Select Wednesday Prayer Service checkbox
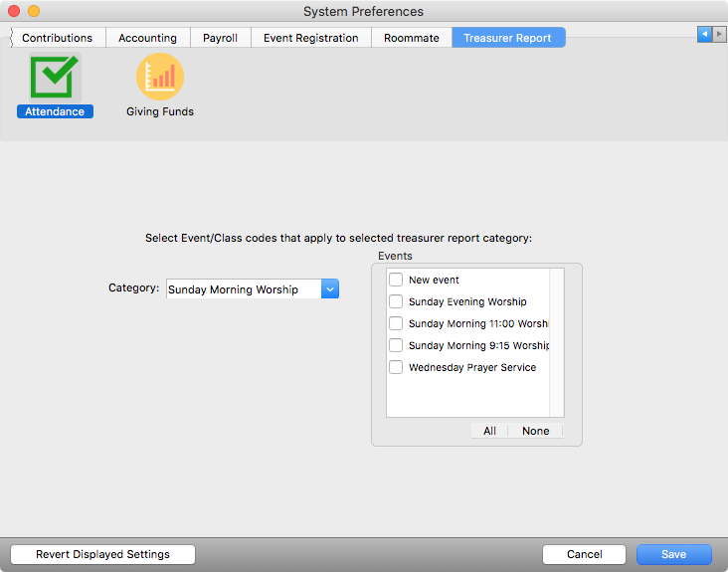 396,368
